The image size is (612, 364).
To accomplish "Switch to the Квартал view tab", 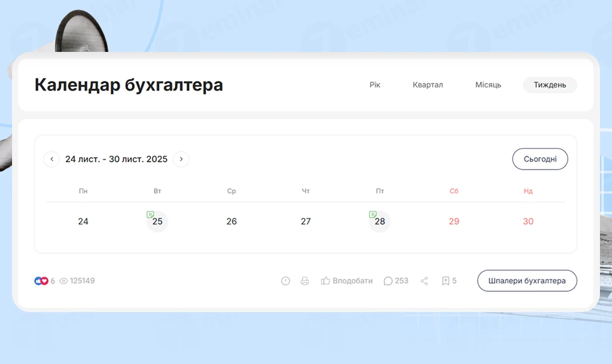I will pos(428,85).
